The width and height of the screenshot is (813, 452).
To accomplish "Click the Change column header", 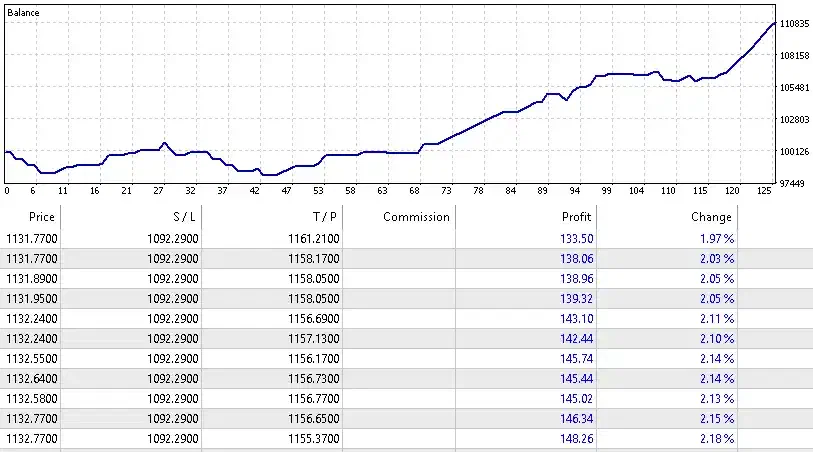I will [x=711, y=217].
